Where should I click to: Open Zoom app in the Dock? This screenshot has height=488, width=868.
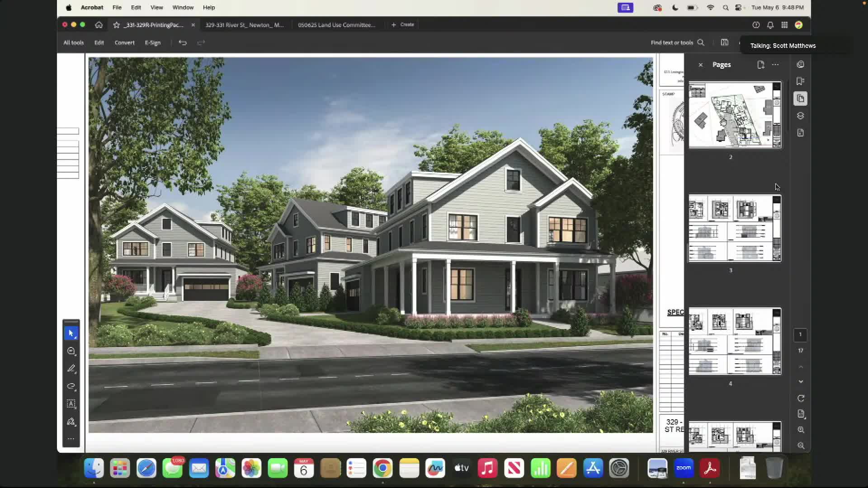tap(684, 469)
